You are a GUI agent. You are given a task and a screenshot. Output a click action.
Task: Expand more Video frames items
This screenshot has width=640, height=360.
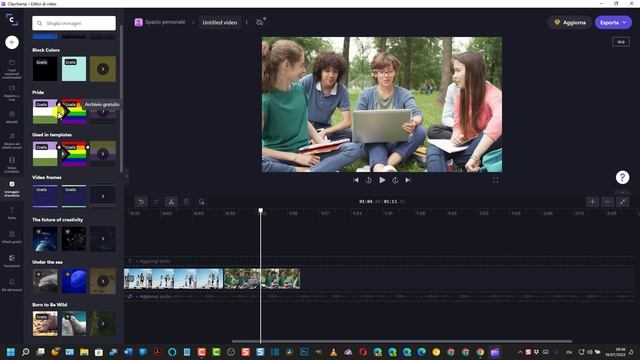click(x=103, y=196)
